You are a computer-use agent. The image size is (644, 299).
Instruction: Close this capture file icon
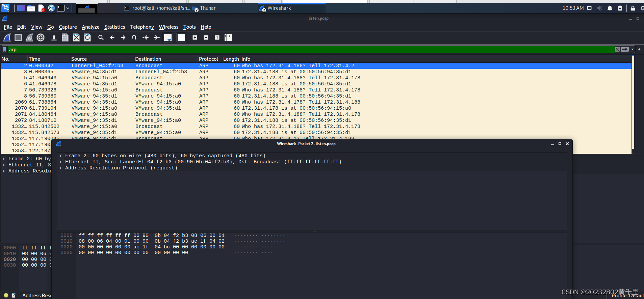(76, 37)
